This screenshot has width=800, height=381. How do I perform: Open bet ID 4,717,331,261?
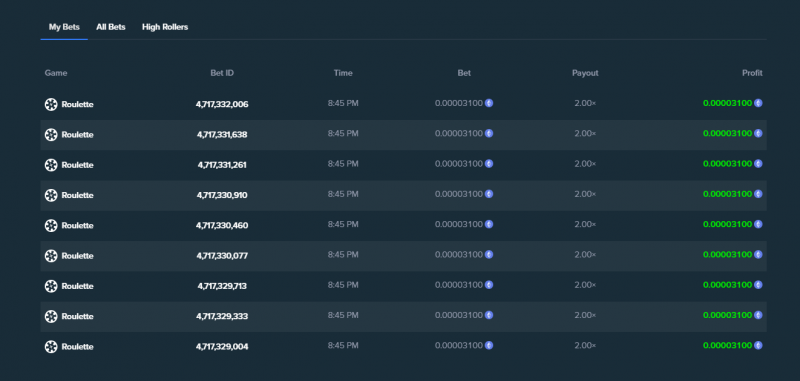coord(222,165)
